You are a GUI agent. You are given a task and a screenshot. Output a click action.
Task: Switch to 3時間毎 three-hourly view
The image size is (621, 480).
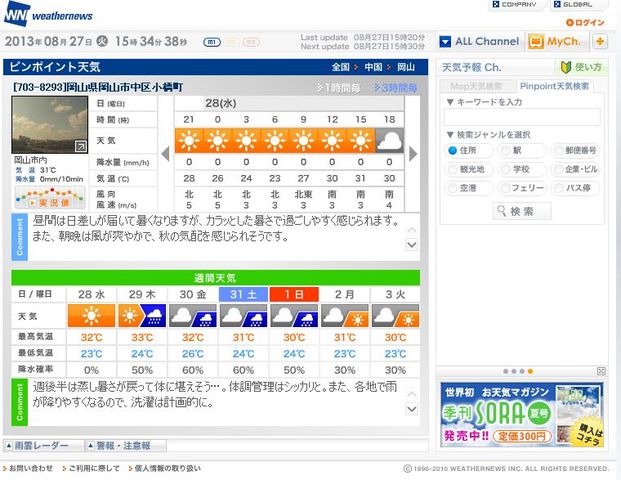pos(396,88)
